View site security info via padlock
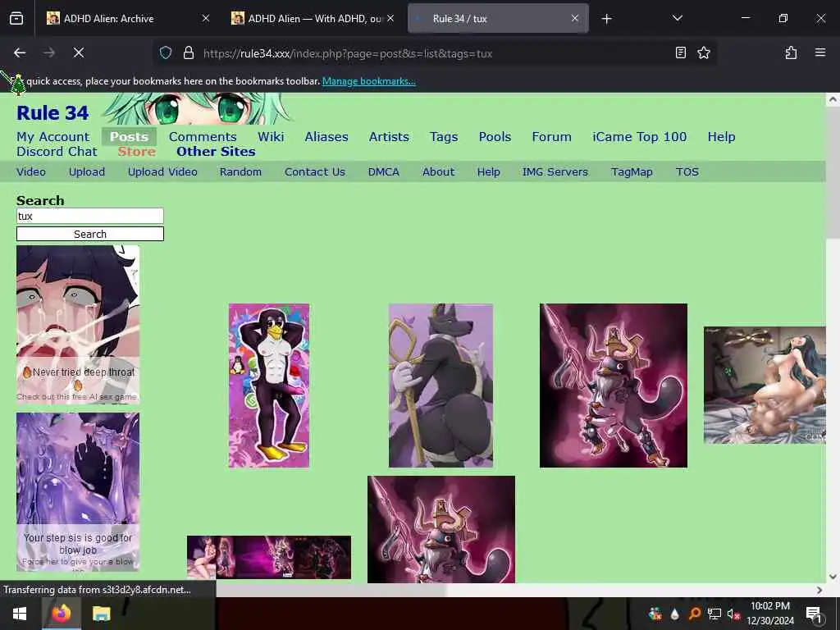840x630 pixels. (188, 52)
